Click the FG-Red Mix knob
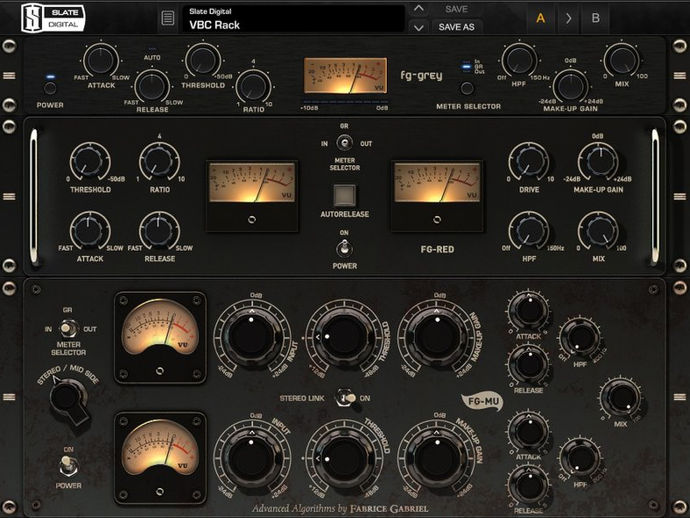The height and width of the screenshot is (518, 690). click(598, 231)
